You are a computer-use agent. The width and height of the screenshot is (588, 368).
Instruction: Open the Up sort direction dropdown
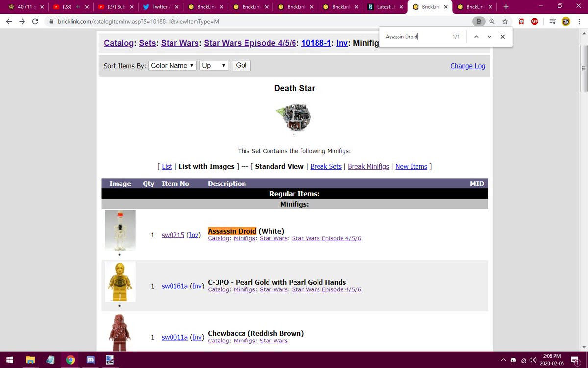click(x=214, y=65)
